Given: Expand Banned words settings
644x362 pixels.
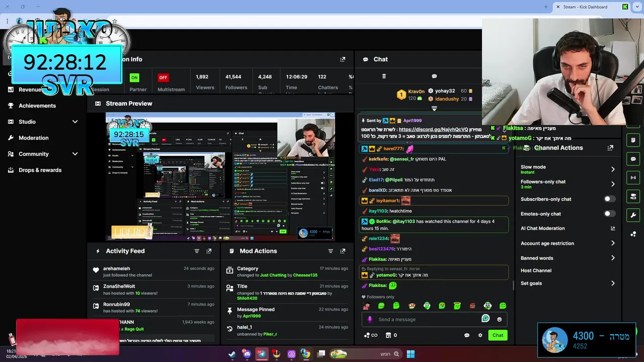Looking at the screenshot, I should point(613,258).
